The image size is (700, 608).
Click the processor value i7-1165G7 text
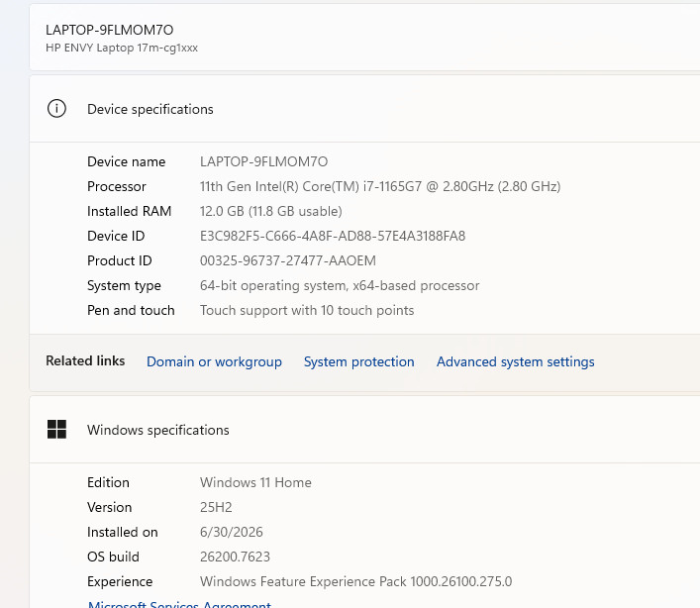click(x=380, y=186)
